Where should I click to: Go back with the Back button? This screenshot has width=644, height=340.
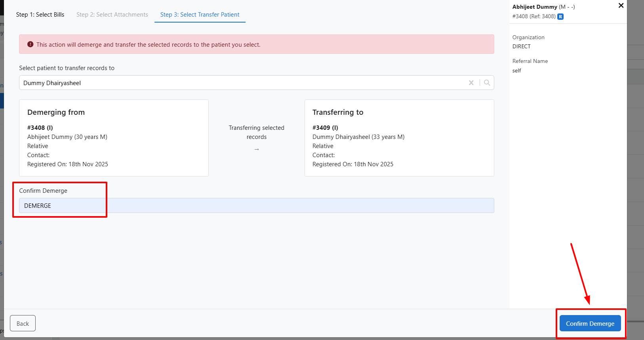tap(23, 323)
